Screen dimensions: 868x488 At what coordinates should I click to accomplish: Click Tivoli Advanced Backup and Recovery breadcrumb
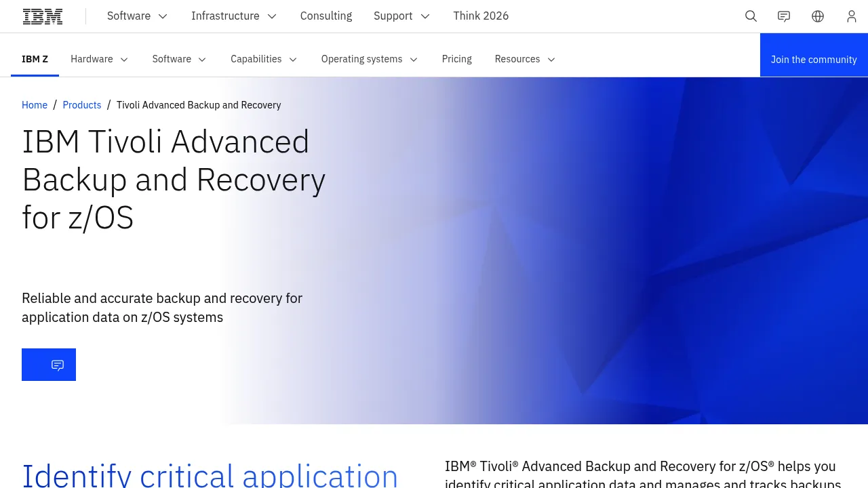tap(199, 105)
